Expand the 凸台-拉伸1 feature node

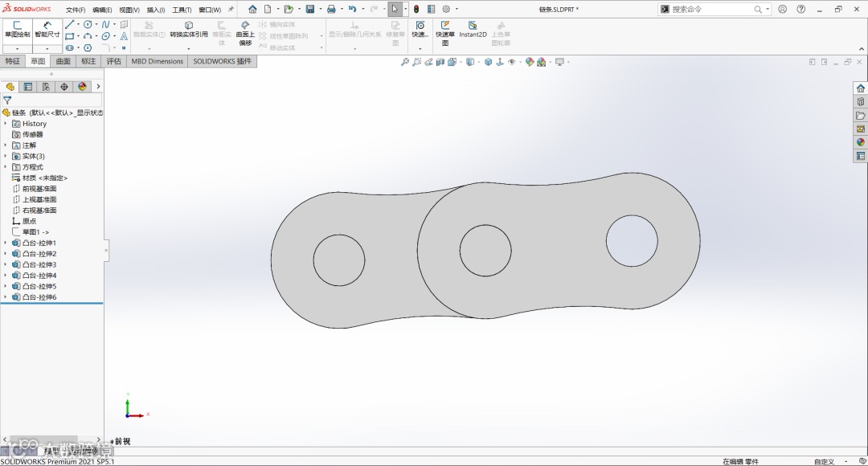coord(6,243)
